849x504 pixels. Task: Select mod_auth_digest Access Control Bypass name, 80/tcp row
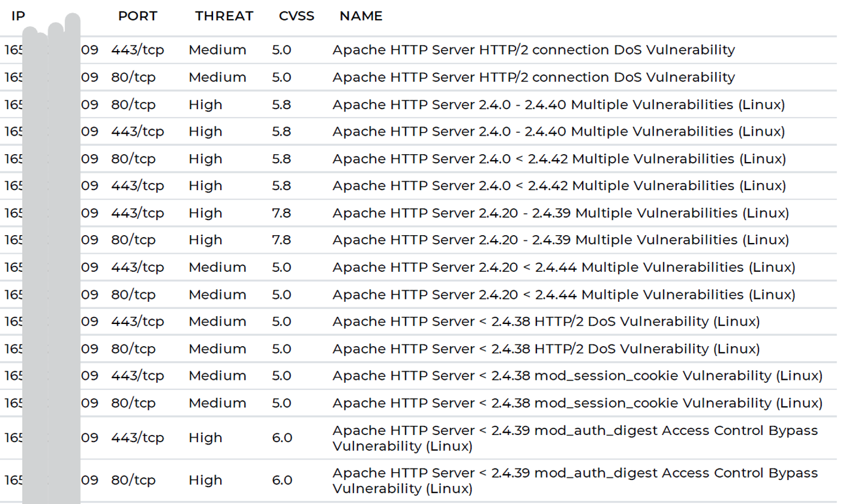(575, 481)
